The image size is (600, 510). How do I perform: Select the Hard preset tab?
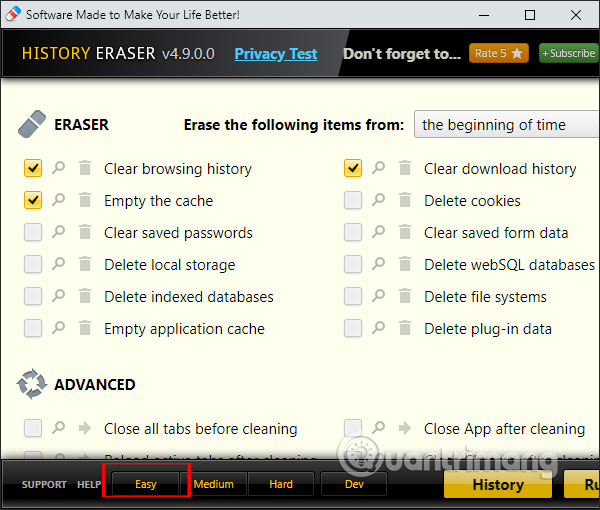(281, 484)
